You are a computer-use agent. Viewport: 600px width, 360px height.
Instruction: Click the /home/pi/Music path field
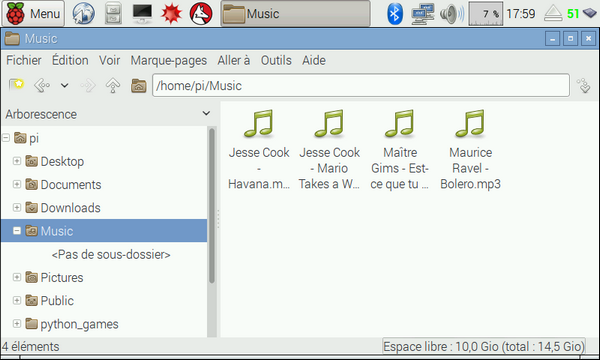[361, 85]
